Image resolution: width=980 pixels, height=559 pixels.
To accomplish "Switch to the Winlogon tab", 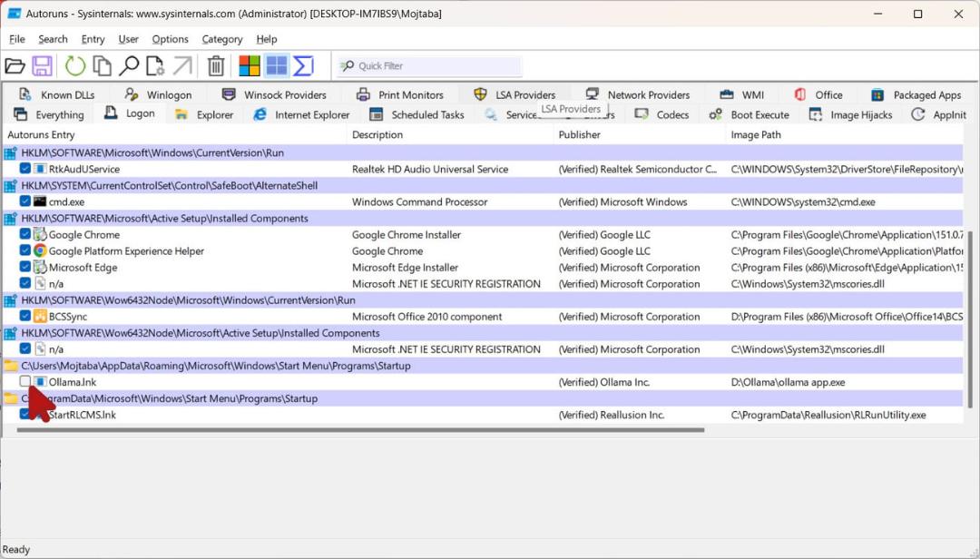I will pos(158,94).
